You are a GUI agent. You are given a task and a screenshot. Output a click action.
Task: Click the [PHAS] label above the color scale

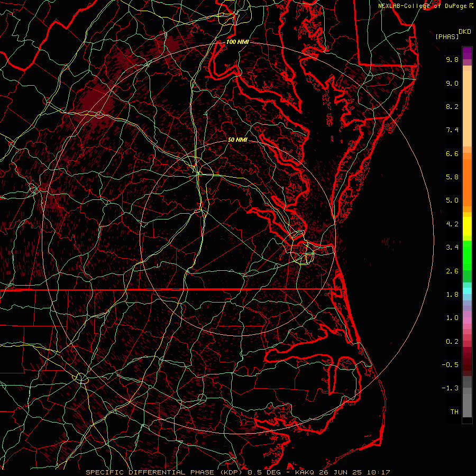point(447,36)
